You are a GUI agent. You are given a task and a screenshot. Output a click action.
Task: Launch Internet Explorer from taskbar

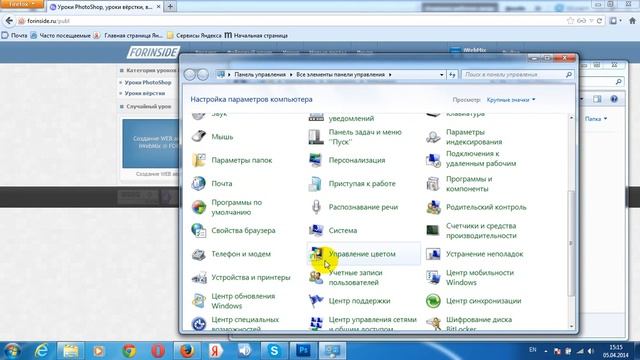click(x=41, y=351)
